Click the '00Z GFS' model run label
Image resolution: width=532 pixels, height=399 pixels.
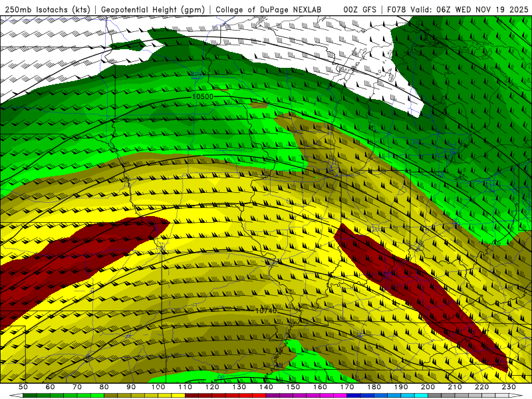point(360,10)
